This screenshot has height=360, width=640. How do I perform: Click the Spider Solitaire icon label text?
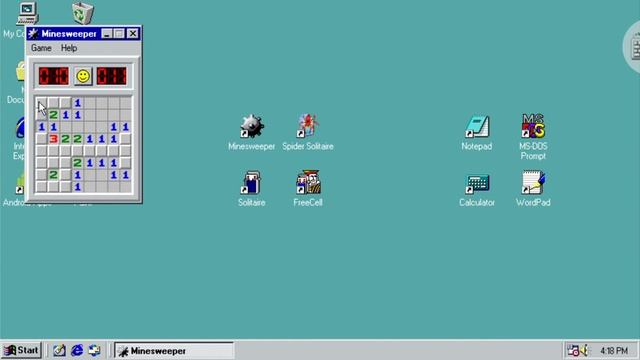click(x=308, y=147)
